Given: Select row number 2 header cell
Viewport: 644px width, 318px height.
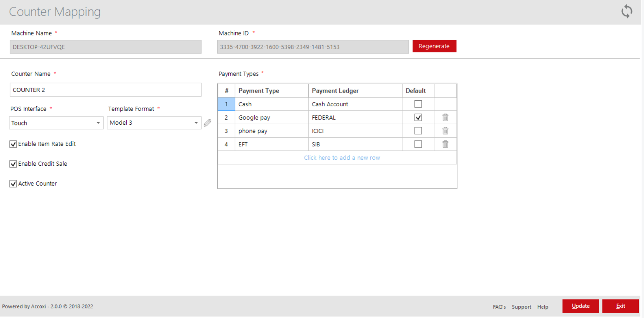Looking at the screenshot, I should click(x=226, y=117).
